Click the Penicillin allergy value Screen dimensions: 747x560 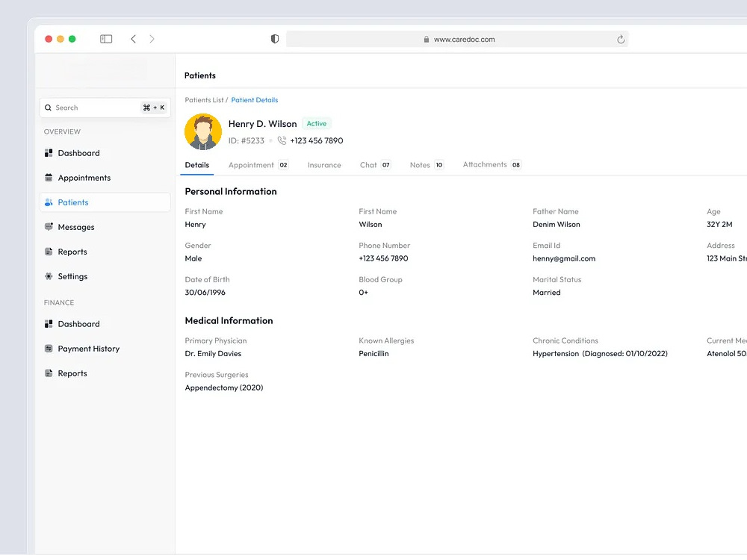(x=373, y=353)
